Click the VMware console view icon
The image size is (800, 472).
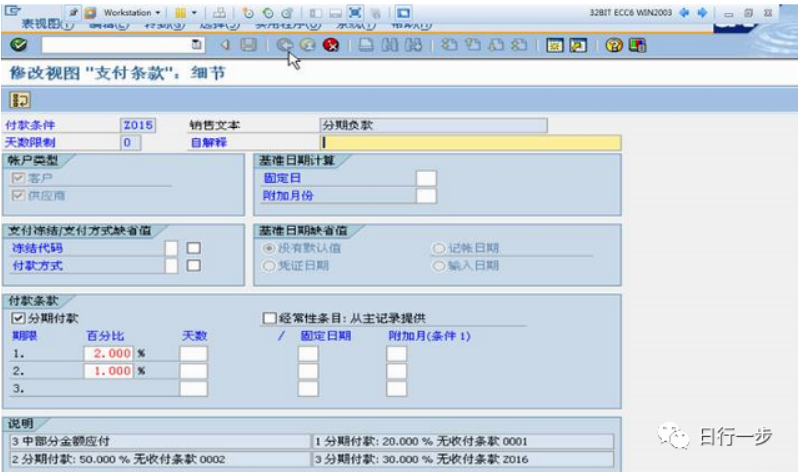404,13
